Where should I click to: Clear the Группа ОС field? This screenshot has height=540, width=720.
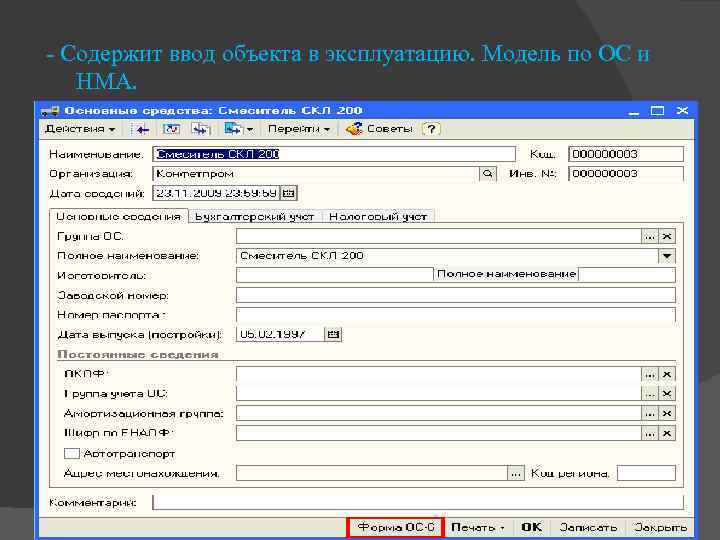(x=667, y=236)
